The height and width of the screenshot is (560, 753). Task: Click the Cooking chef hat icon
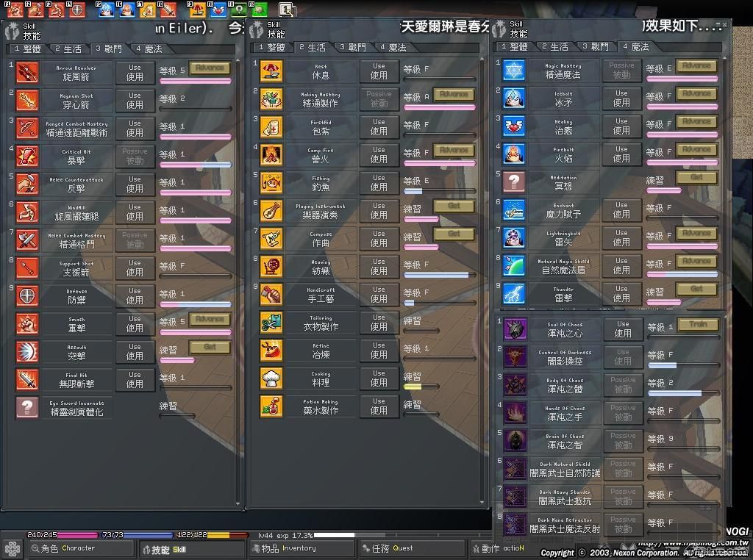pyautogui.click(x=271, y=378)
